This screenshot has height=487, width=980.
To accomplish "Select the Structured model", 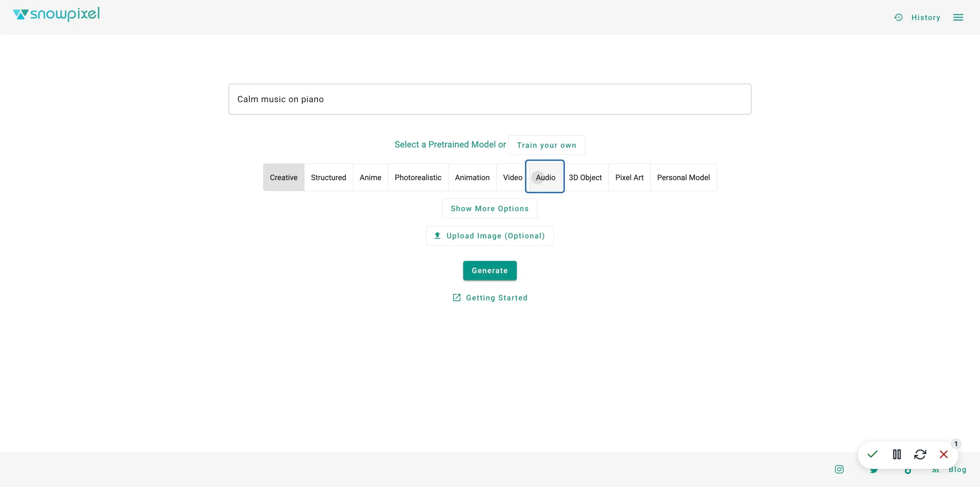I will [328, 177].
